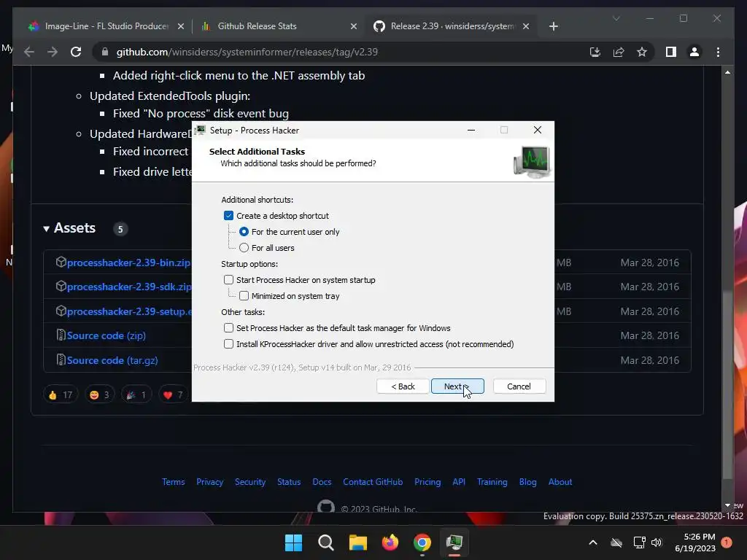Navigate back in Chrome
This screenshot has height=560, width=747.
pyautogui.click(x=29, y=52)
